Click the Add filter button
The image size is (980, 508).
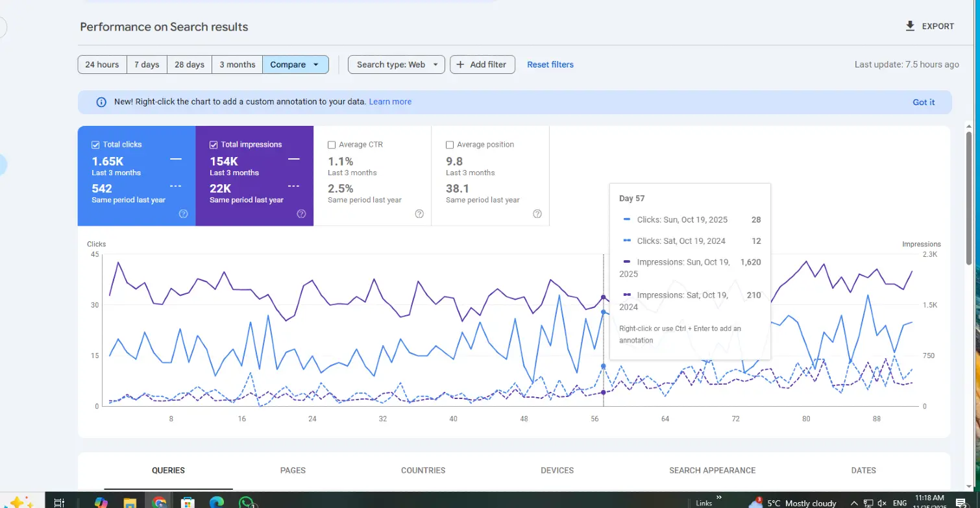point(482,65)
